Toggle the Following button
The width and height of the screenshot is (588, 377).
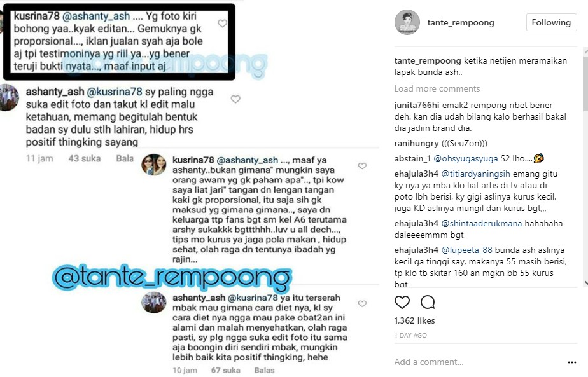tap(551, 22)
